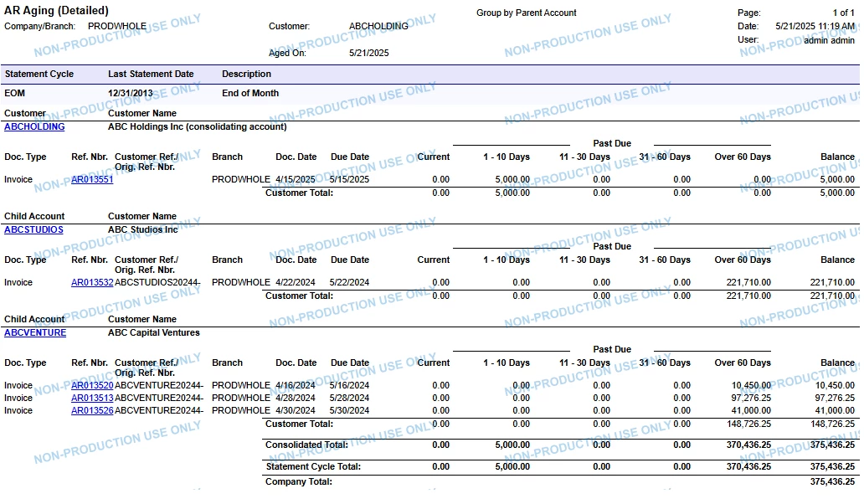The width and height of the screenshot is (864, 504).
Task: Select doc date 4/22/2024
Action: pos(296,283)
